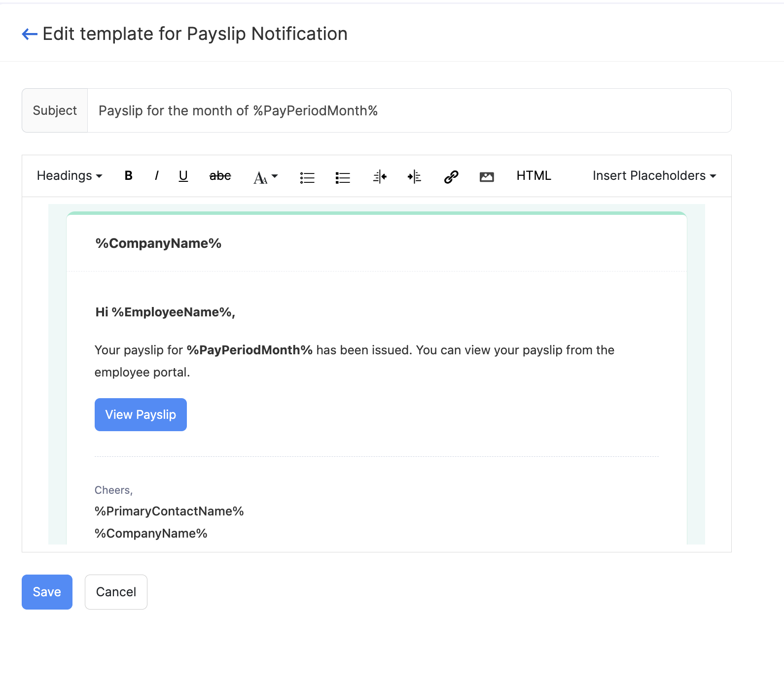Image resolution: width=784 pixels, height=682 pixels.
Task: Cancel template editing
Action: 116,592
